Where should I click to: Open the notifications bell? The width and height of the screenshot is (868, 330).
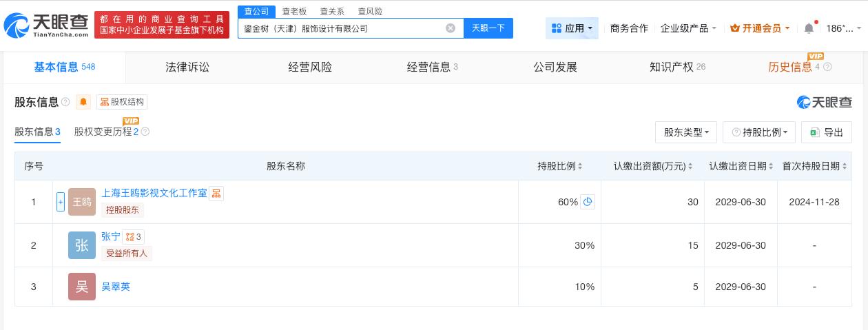point(809,28)
